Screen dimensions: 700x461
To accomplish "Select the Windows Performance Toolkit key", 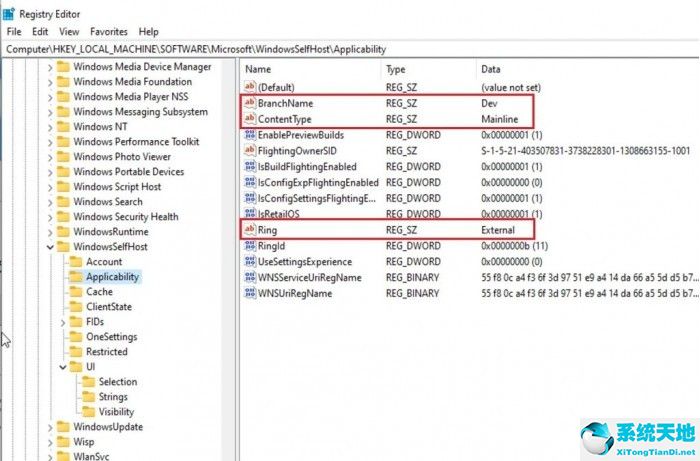I will click(136, 142).
